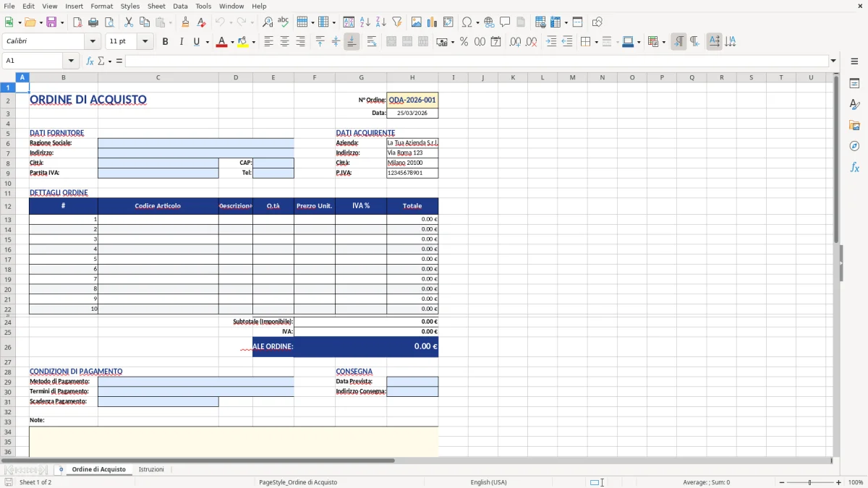868x488 pixels.
Task: Align text left
Action: (268, 42)
